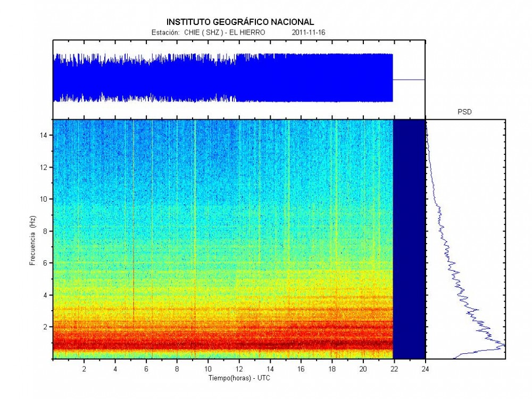Select the CHIE ( SHZ ) - EL HIERRO station text
The height and width of the screenshot is (399, 532).
click(x=225, y=32)
